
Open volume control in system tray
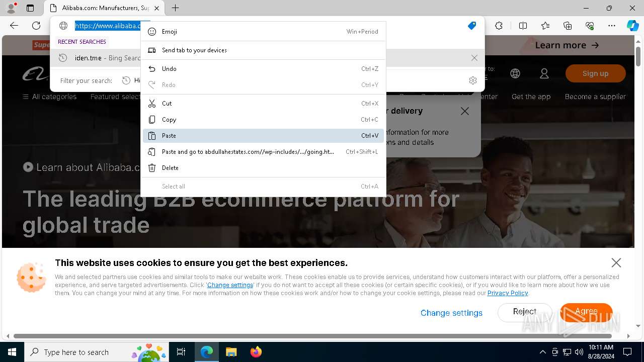click(579, 352)
